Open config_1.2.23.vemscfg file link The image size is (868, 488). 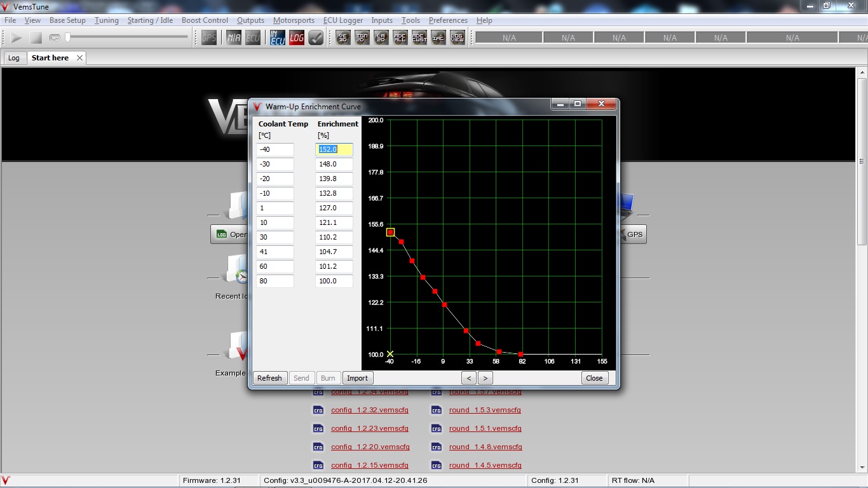coord(369,428)
